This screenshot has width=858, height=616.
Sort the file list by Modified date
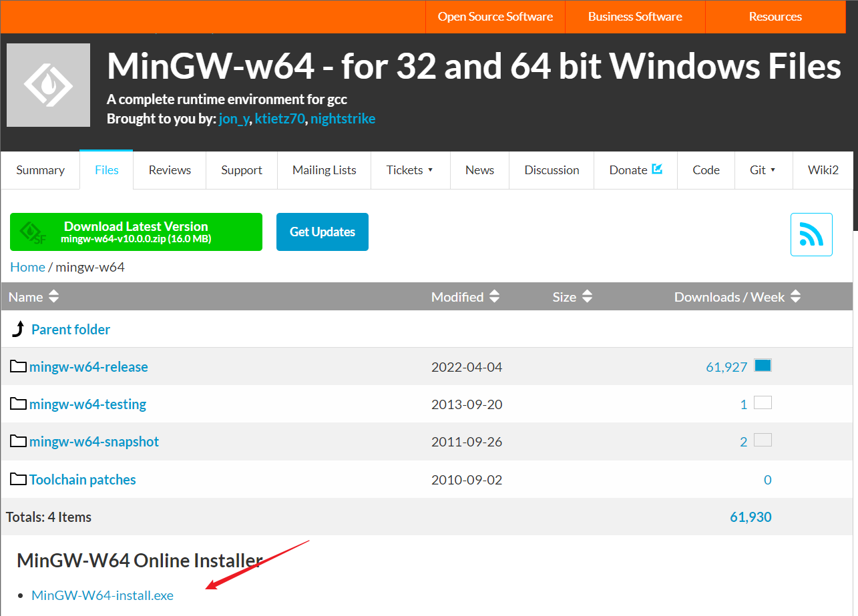tap(465, 296)
